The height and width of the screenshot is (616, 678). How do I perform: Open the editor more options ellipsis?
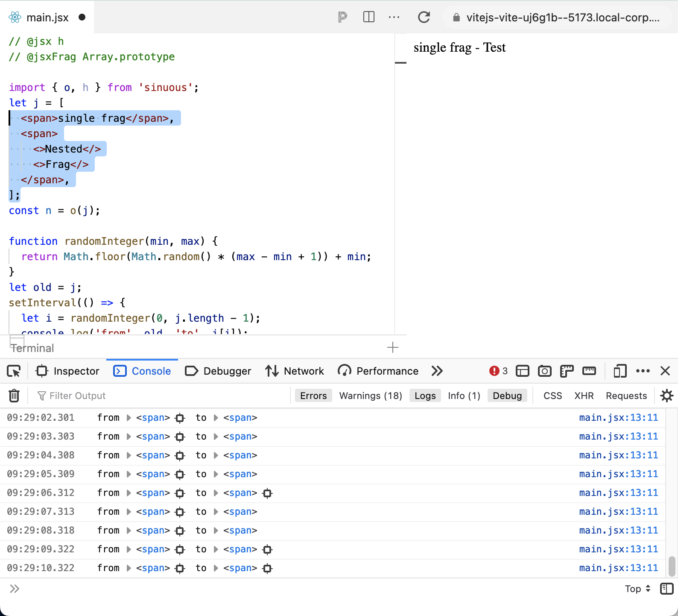[394, 17]
